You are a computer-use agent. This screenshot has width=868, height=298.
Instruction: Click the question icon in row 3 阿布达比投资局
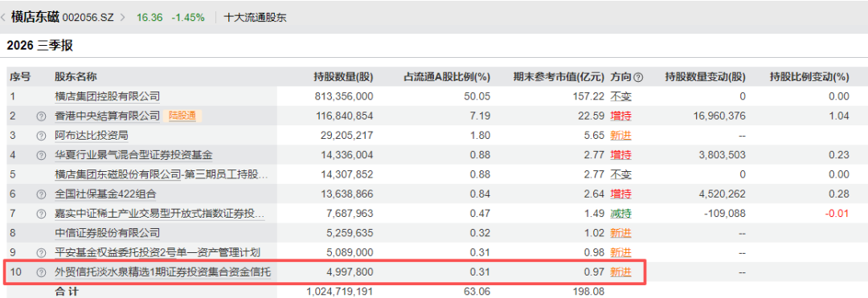click(x=40, y=136)
